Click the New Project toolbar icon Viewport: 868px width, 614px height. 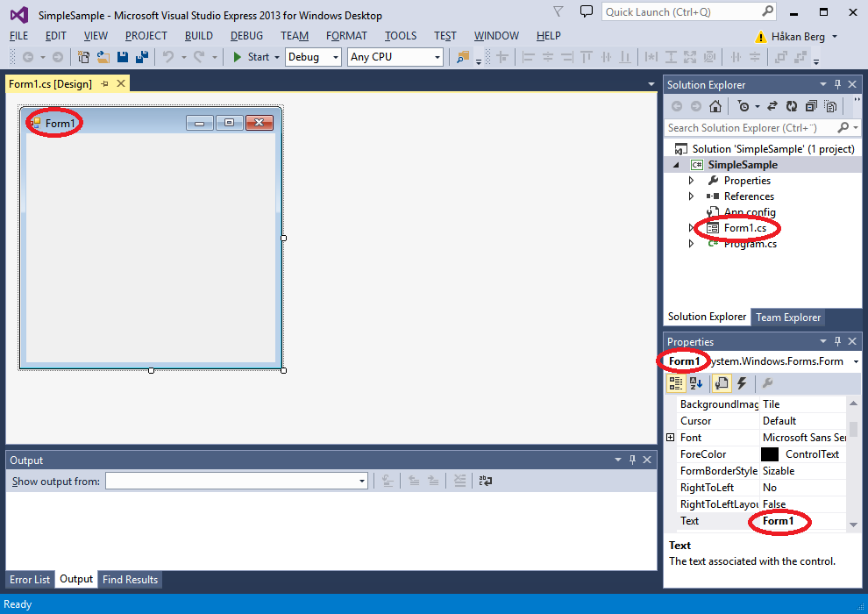83,57
